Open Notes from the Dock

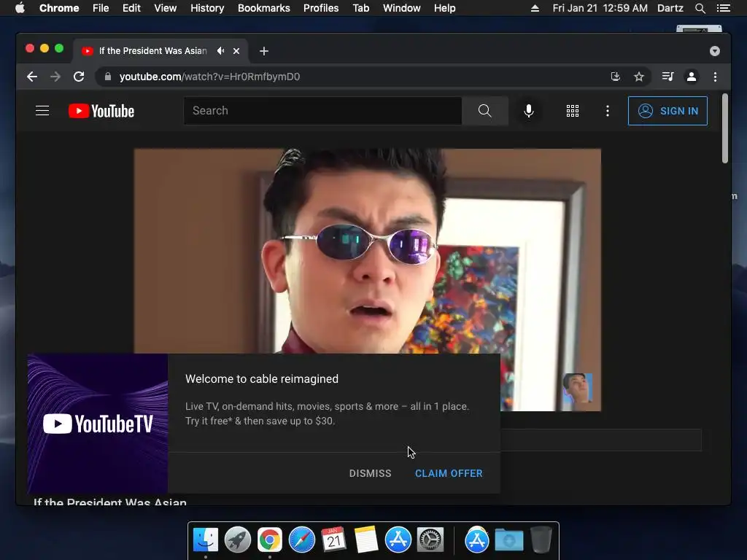(366, 540)
